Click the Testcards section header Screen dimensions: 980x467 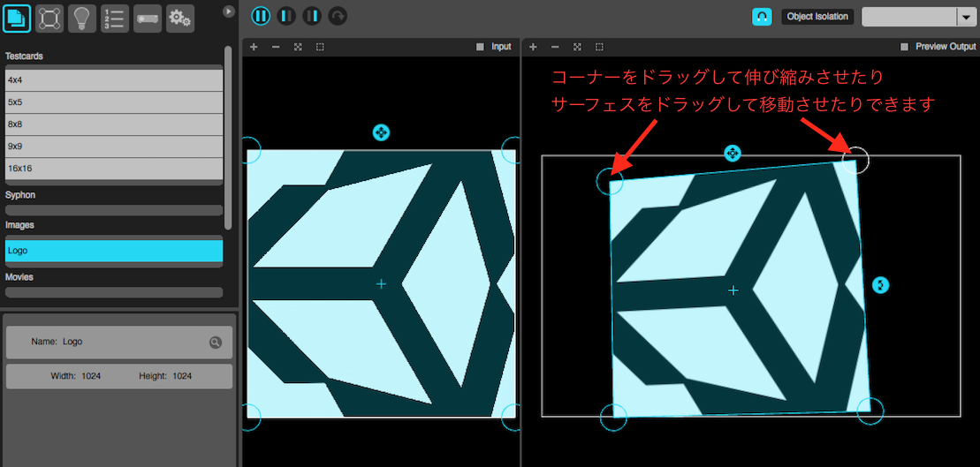[x=25, y=56]
